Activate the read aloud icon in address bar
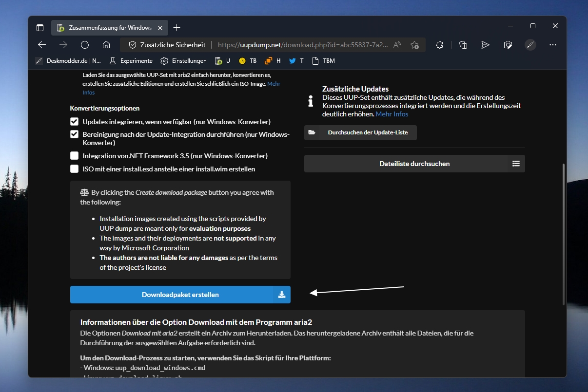Image resolution: width=588 pixels, height=392 pixels. [x=397, y=45]
